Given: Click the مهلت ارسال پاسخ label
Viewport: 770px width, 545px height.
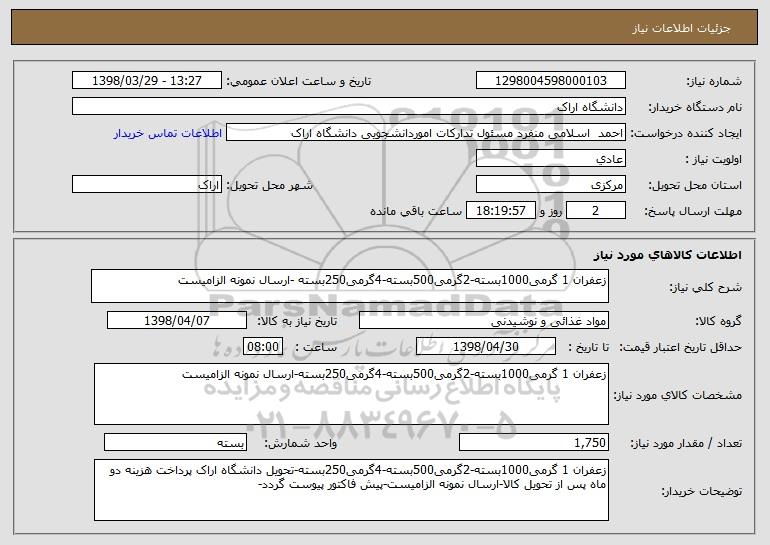Looking at the screenshot, I should (x=693, y=211).
